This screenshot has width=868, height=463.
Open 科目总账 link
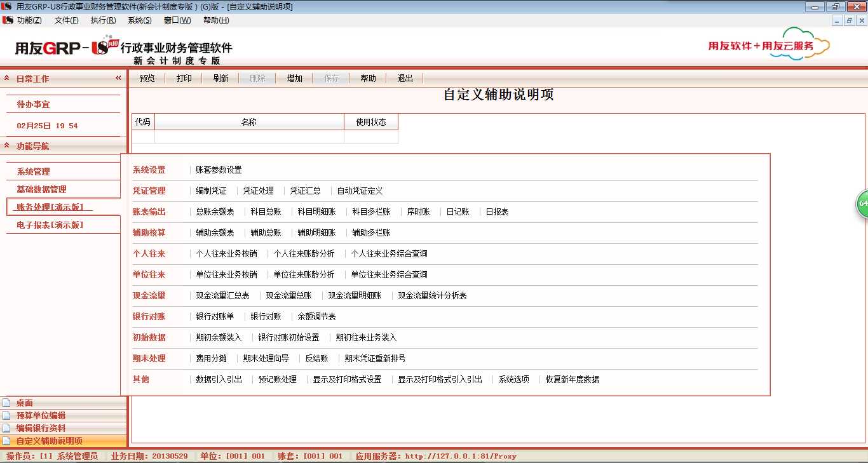pos(266,212)
